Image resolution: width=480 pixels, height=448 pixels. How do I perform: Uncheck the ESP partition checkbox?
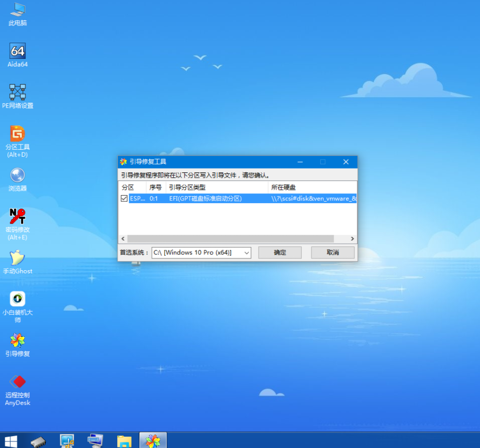point(124,198)
